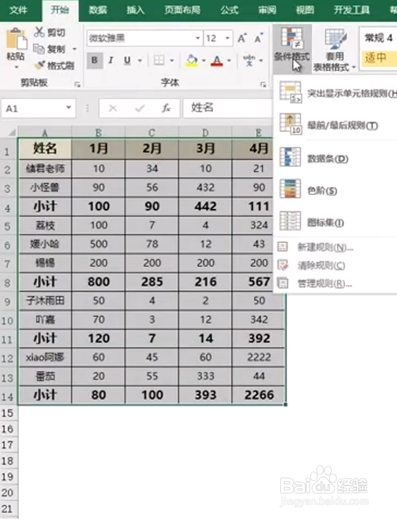Viewport: 397px width, 519px height.
Task: Toggle Bold formatting
Action: (x=95, y=60)
